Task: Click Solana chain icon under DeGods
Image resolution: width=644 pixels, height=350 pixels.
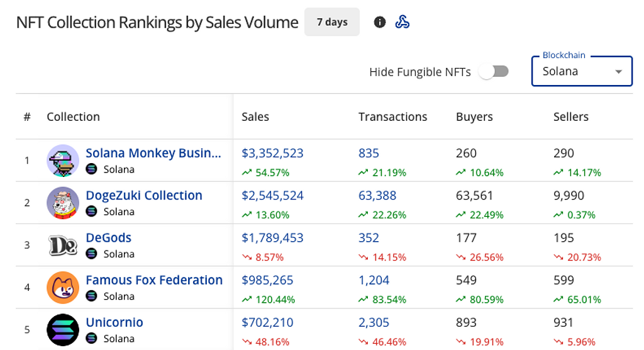Action: point(92,254)
